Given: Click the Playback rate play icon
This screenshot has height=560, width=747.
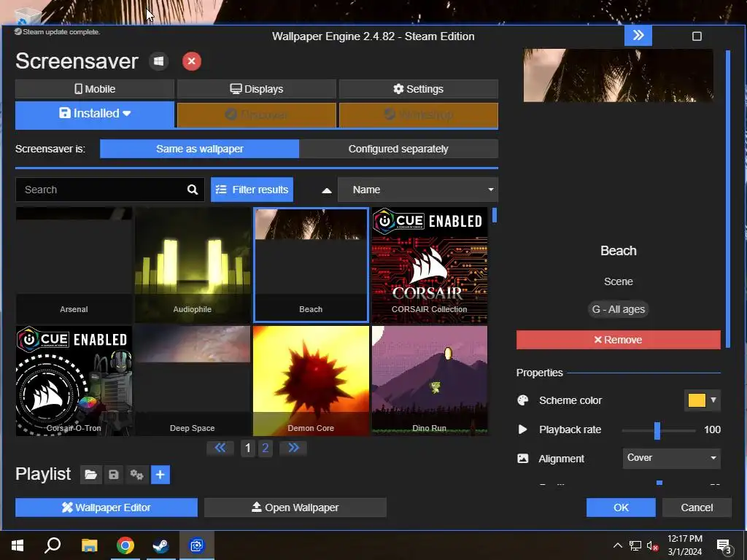Looking at the screenshot, I should click(522, 429).
